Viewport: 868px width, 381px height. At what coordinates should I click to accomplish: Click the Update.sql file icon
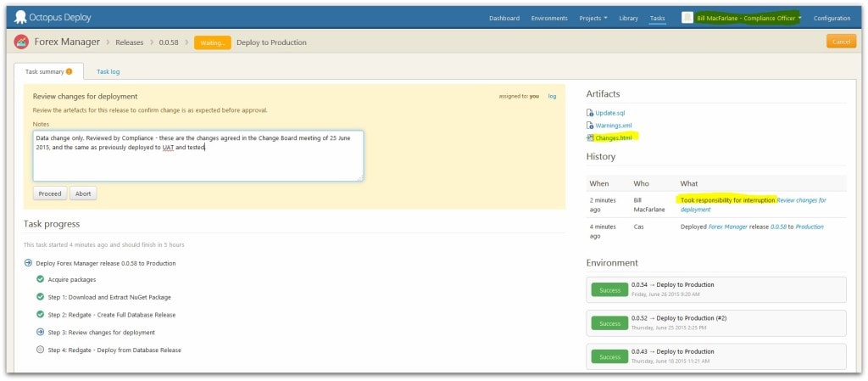coord(590,113)
